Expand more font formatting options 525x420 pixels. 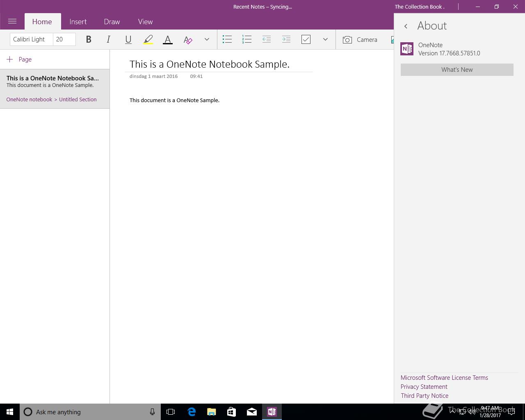207,39
